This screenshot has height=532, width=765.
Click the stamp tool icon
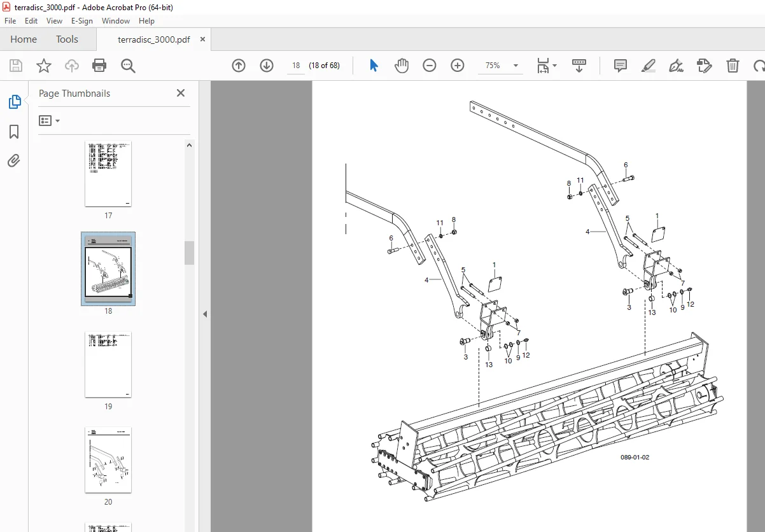coord(705,66)
